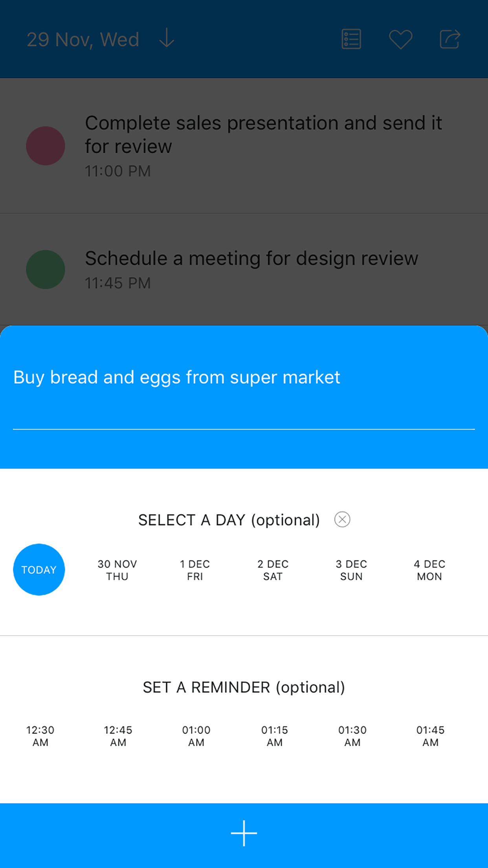Select 4 DEC MON day option
The image size is (488, 868).
tap(429, 570)
